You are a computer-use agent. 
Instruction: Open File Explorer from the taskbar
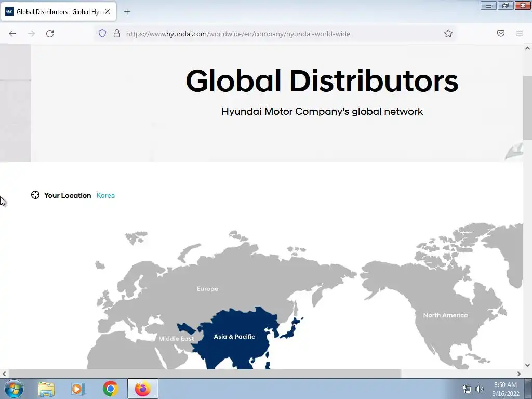pos(46,389)
